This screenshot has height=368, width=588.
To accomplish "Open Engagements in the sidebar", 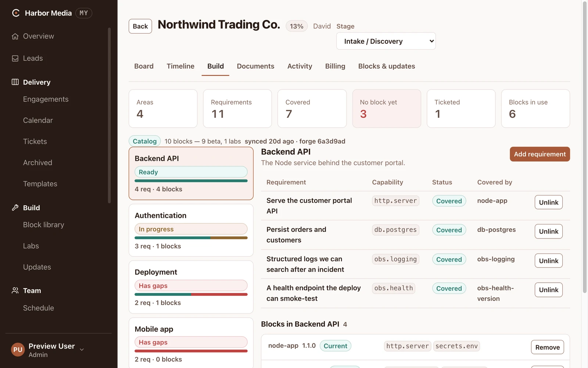I will point(46,99).
